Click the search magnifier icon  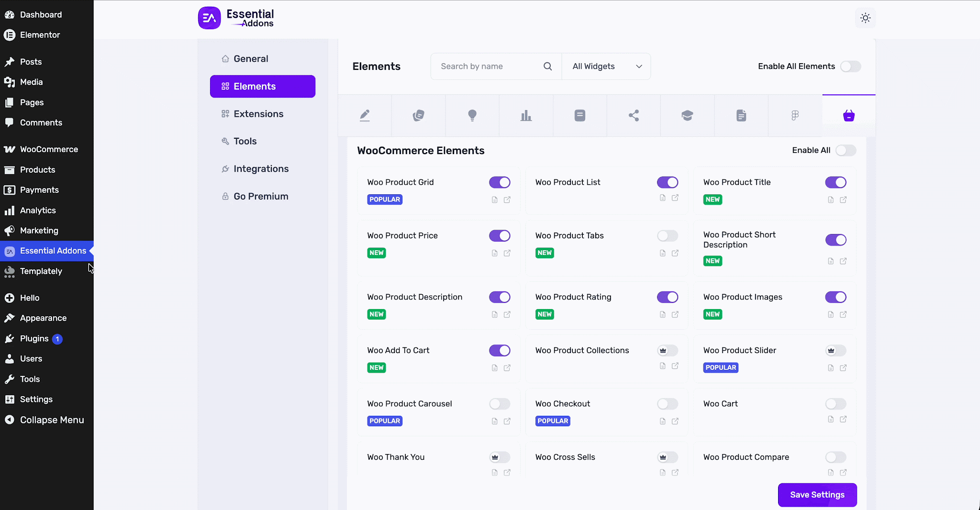(548, 67)
